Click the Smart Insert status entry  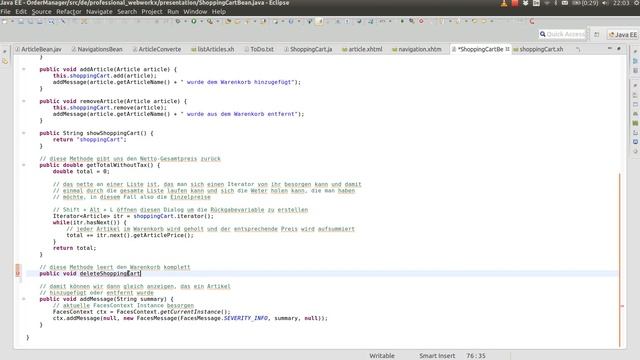(x=437, y=356)
